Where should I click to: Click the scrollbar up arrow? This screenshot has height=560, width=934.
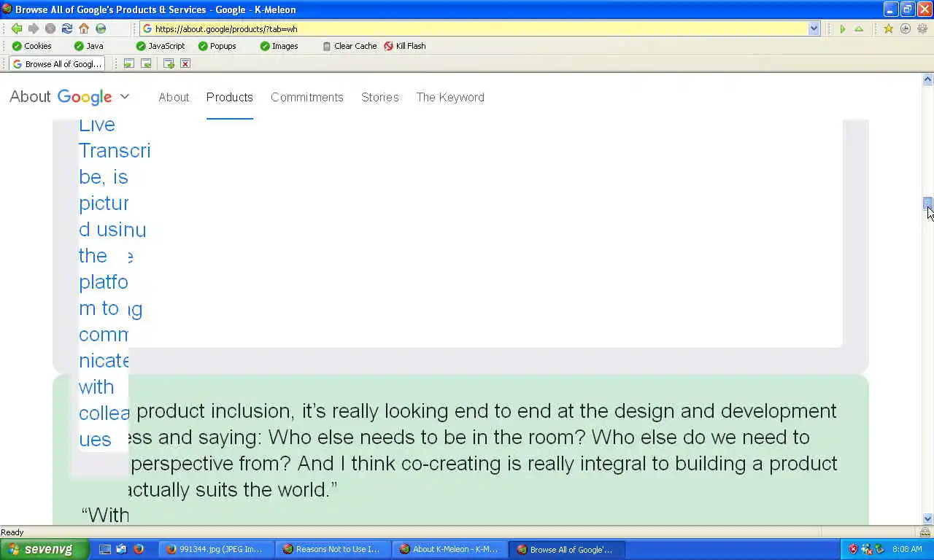(927, 79)
